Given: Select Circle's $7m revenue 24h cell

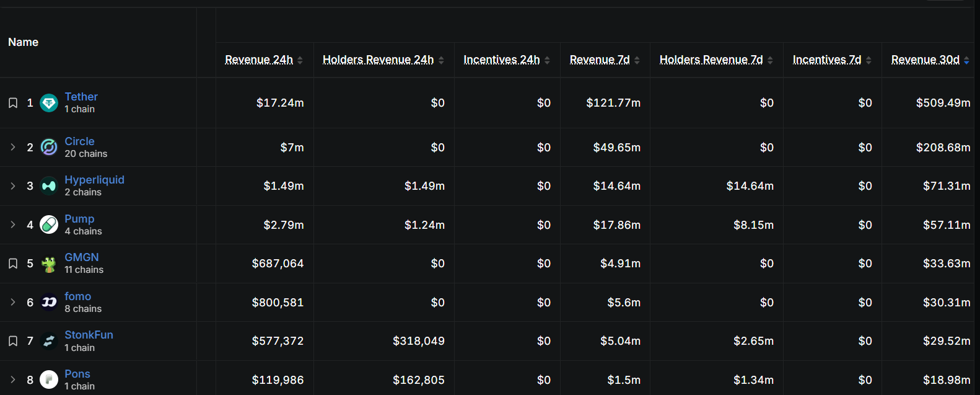Looking at the screenshot, I should (x=292, y=148).
